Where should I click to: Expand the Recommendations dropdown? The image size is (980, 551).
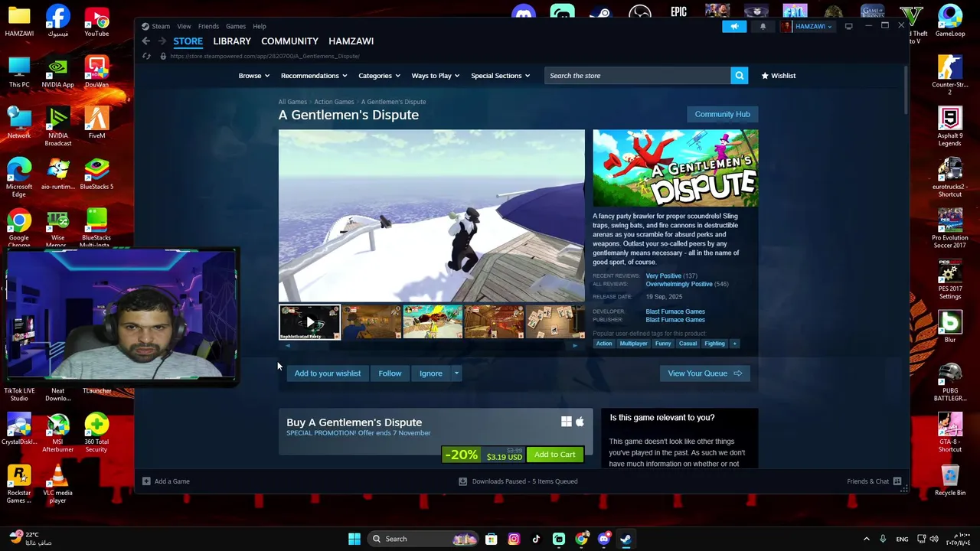tap(313, 76)
